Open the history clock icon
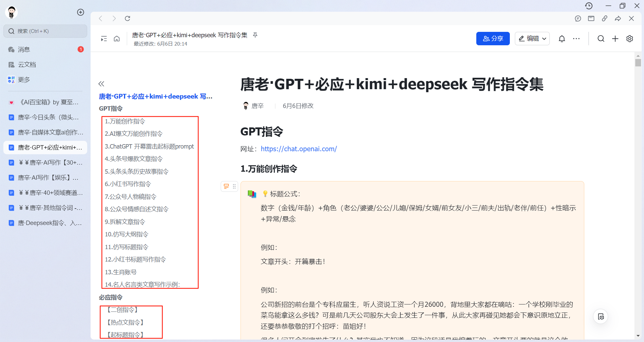This screenshot has height=342, width=644. pyautogui.click(x=589, y=6)
